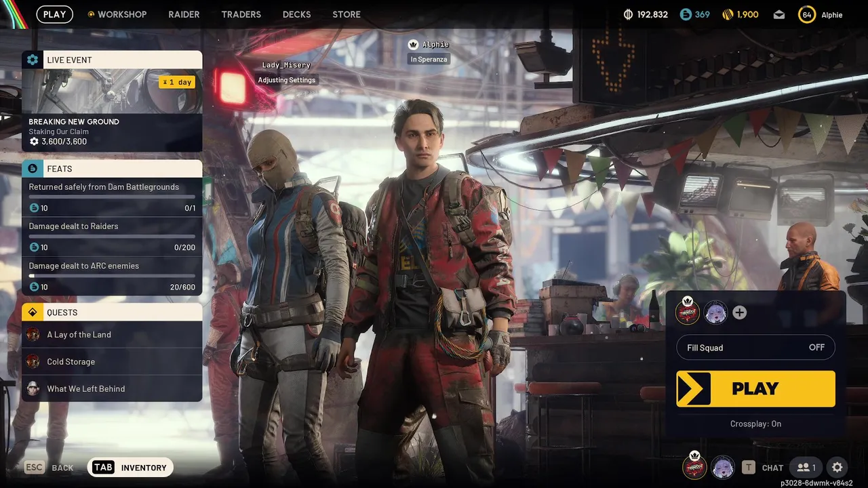Open the DECKS tab

pos(296,14)
